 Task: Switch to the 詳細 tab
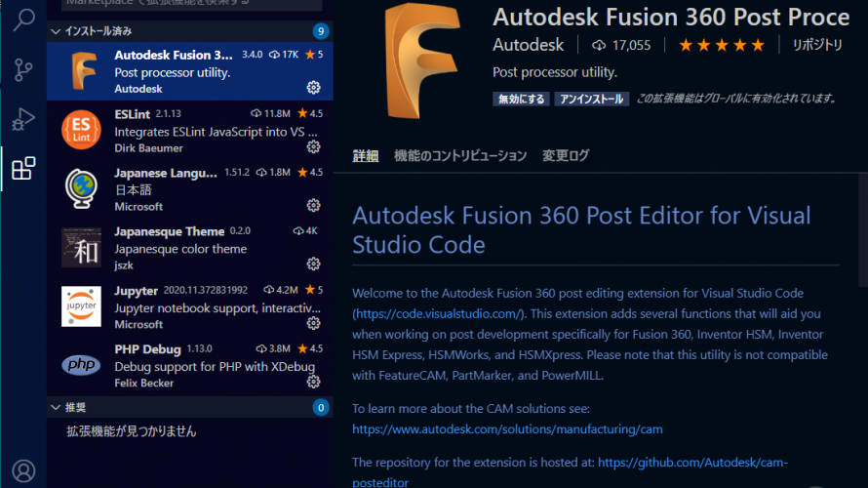pos(366,156)
